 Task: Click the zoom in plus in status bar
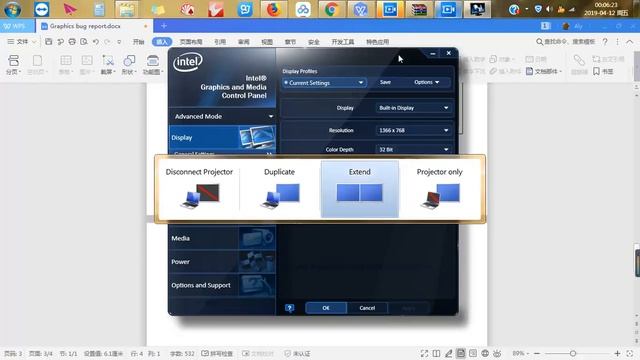(618, 353)
